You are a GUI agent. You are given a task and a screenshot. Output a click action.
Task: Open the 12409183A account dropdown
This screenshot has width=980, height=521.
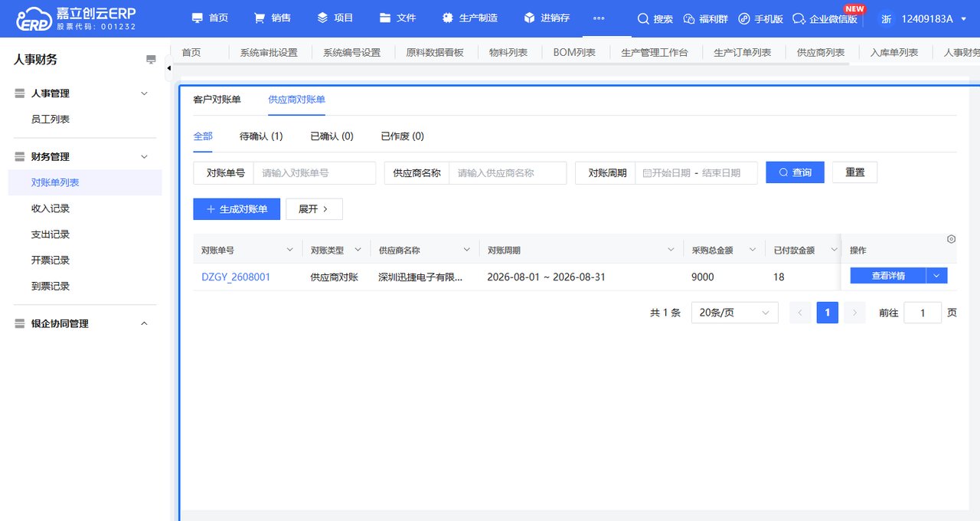click(934, 18)
